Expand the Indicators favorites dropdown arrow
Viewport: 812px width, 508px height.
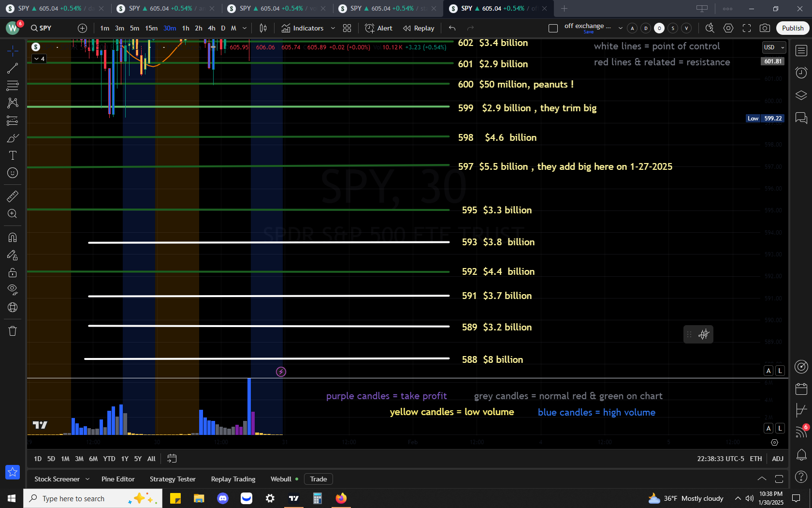pyautogui.click(x=333, y=28)
